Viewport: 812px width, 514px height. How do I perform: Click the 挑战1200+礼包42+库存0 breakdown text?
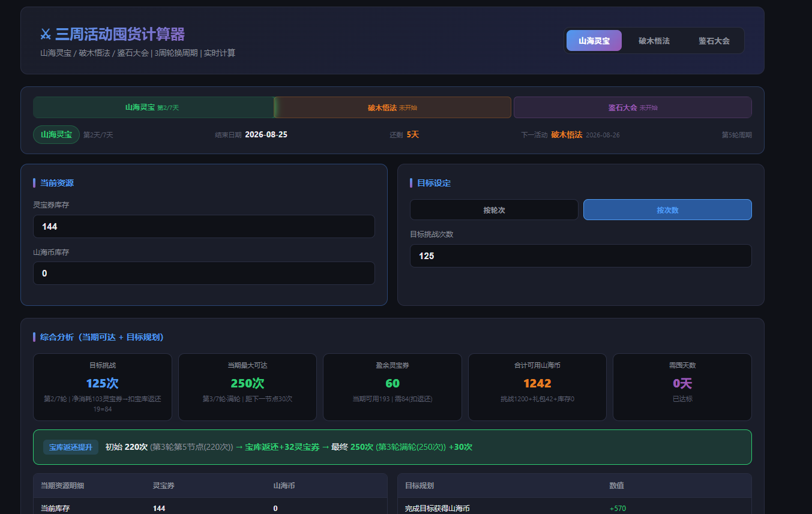537,399
